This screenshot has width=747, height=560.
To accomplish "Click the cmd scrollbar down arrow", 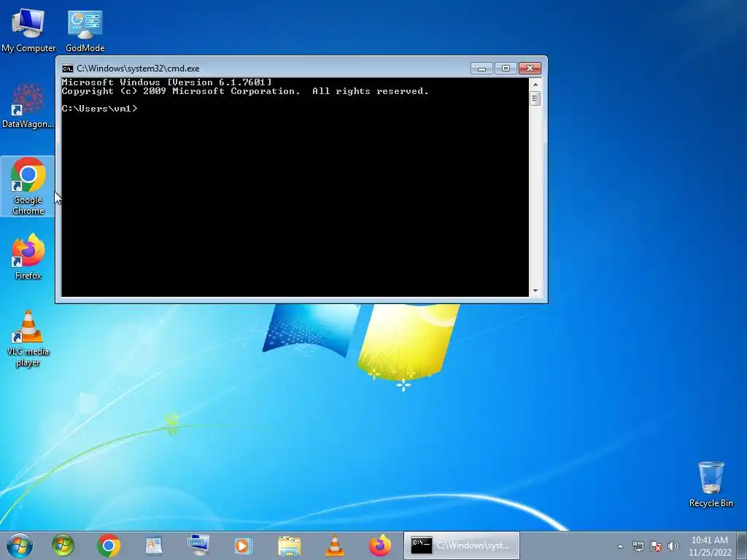I will (x=535, y=290).
